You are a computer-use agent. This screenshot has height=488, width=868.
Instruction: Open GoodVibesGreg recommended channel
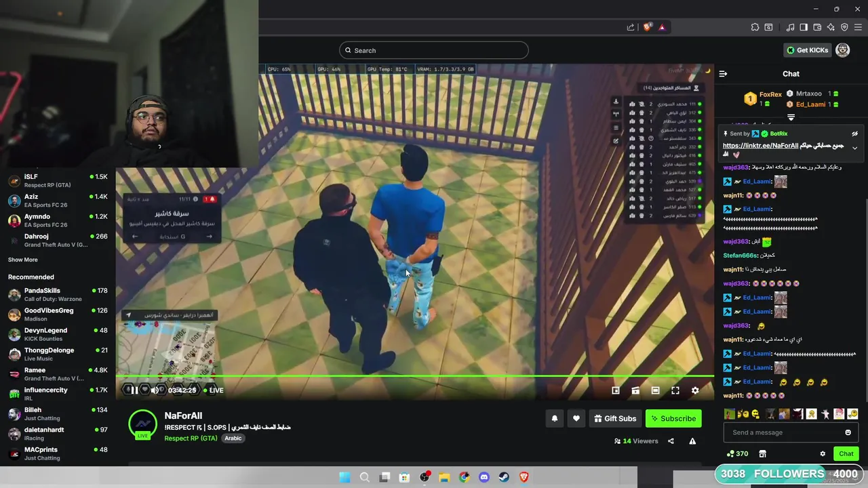(58, 314)
